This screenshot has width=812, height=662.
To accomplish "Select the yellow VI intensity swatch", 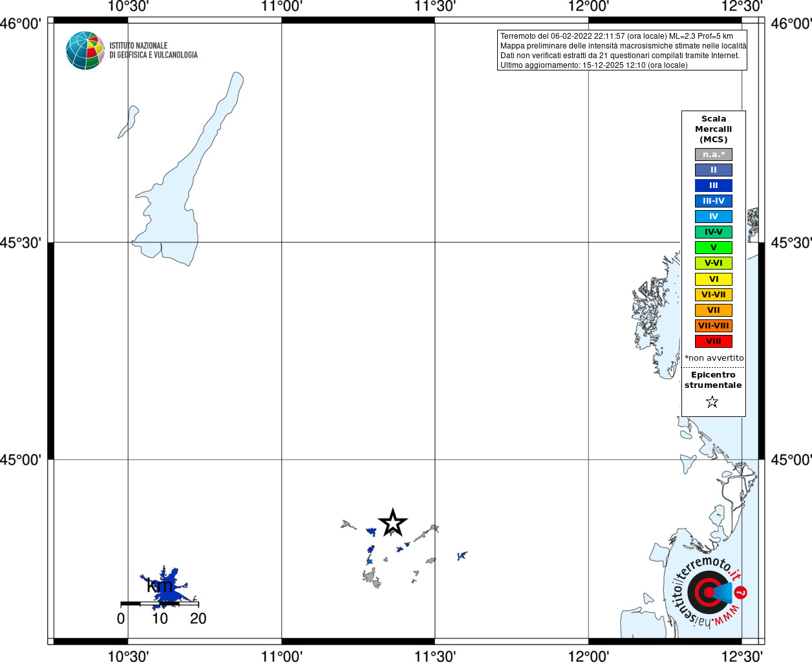I will point(714,279).
